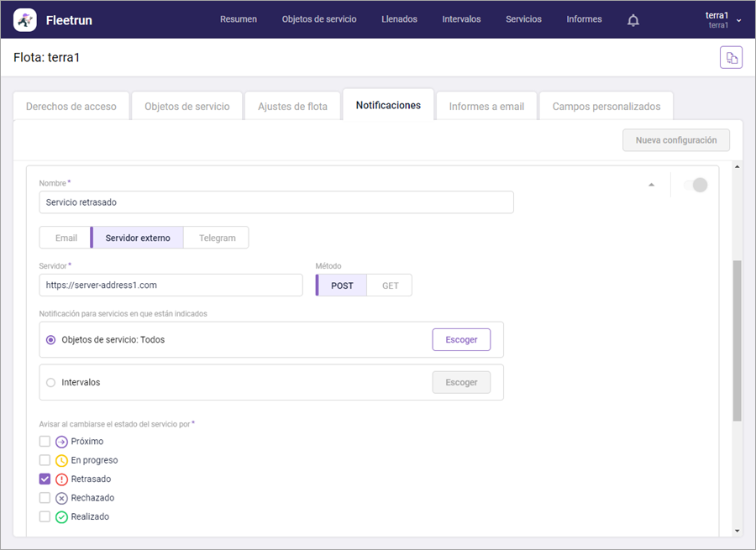Open Intervalos in the top navigation
Image resolution: width=756 pixels, height=550 pixels.
461,19
